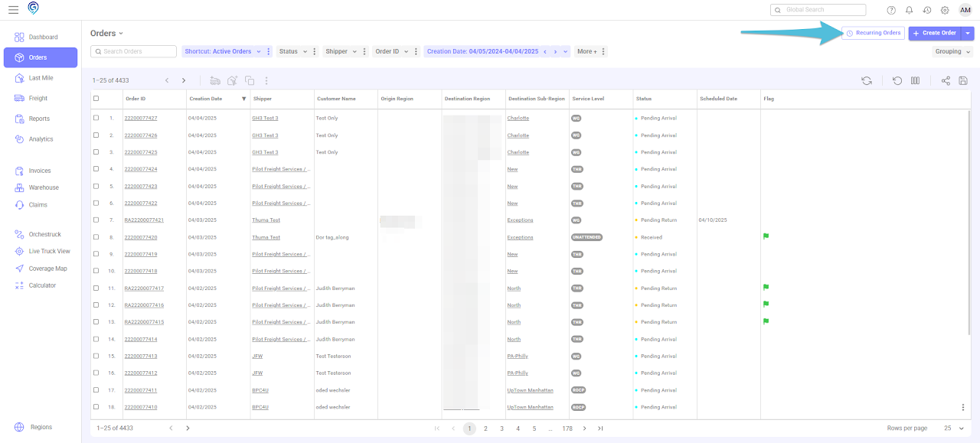Check the box for order 22200077424
Image resolution: width=980 pixels, height=443 pixels.
(x=96, y=169)
